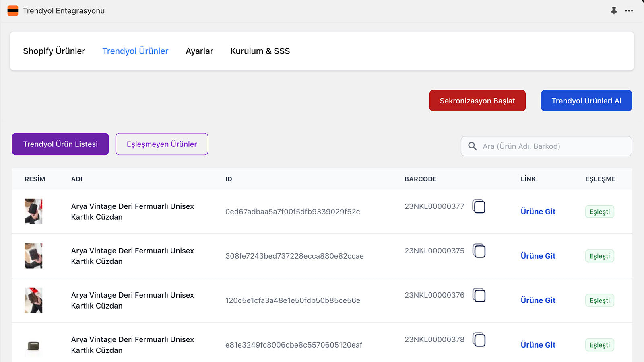644x362 pixels.
Task: Click the Trendyol Entegrasyonu logo icon
Action: 12,11
